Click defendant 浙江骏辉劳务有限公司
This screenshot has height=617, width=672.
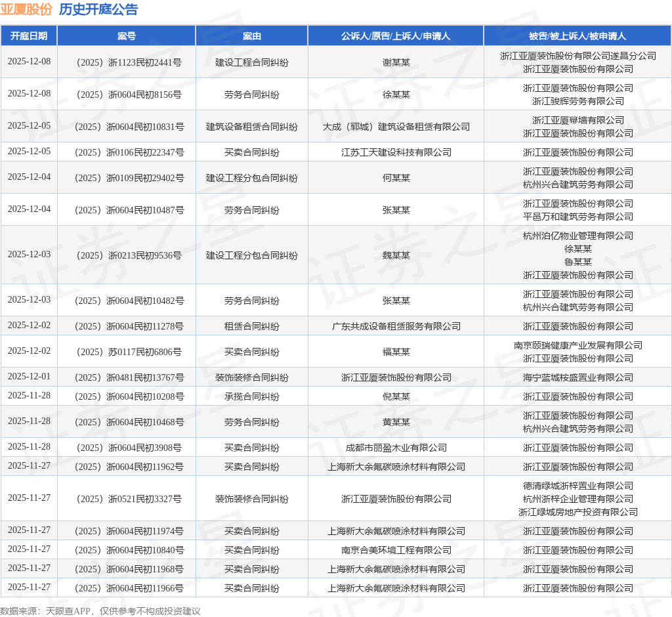[x=577, y=101]
